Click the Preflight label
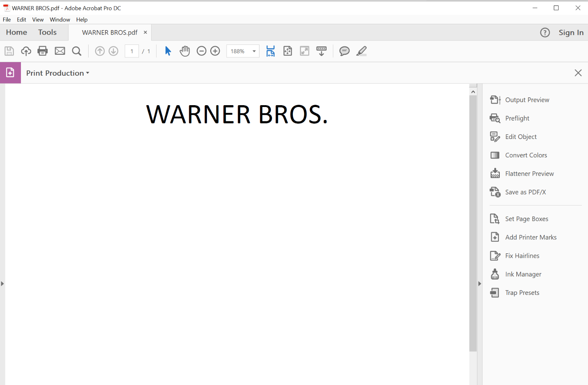The height and width of the screenshot is (385, 588). coord(517,118)
